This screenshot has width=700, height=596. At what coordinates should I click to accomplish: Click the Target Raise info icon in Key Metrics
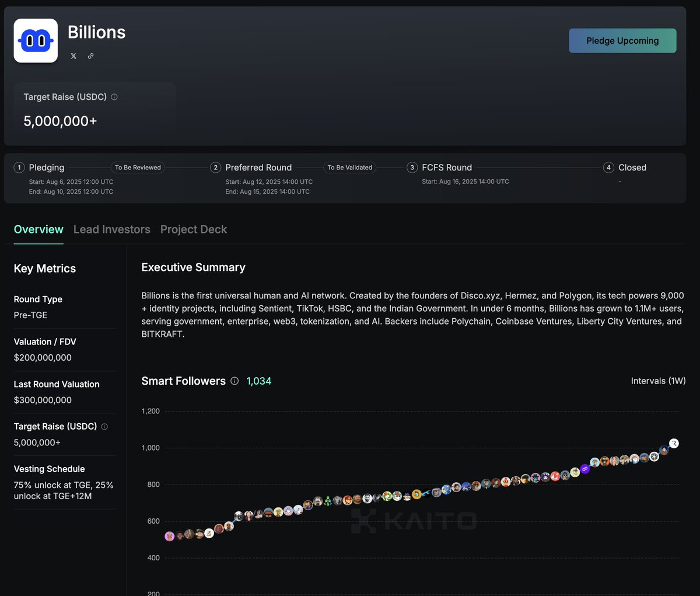coord(104,427)
